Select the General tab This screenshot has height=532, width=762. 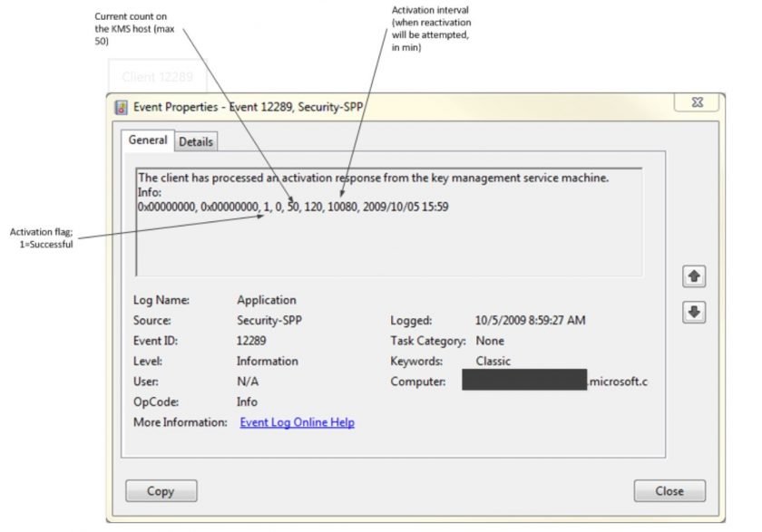148,140
